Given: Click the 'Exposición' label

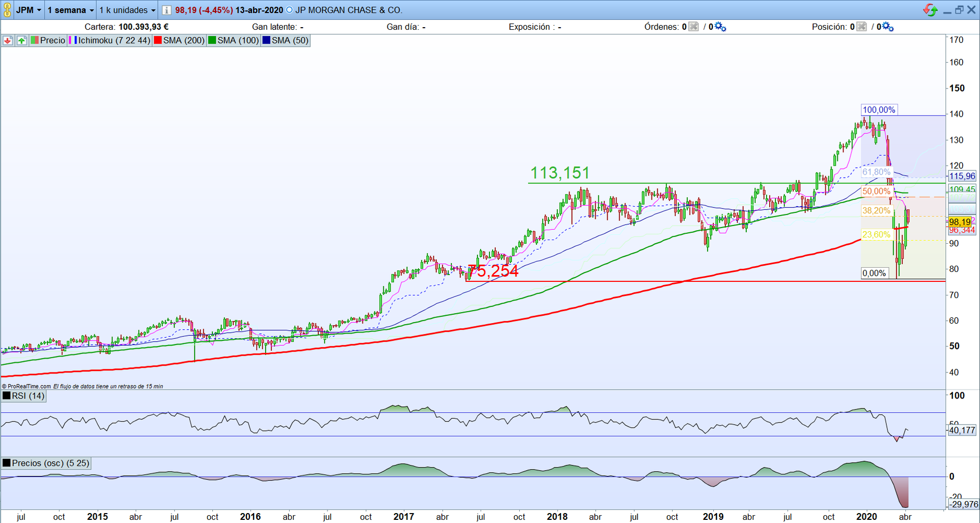Looking at the screenshot, I should pyautogui.click(x=531, y=27).
